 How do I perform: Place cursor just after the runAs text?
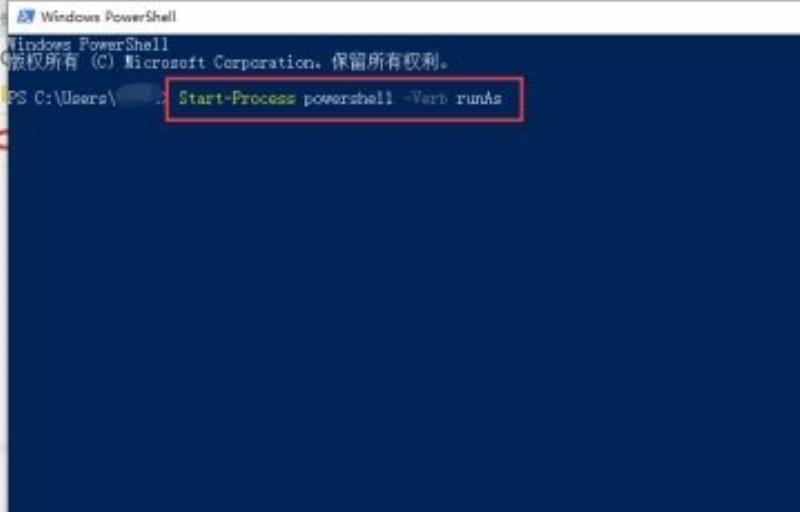click(x=504, y=98)
